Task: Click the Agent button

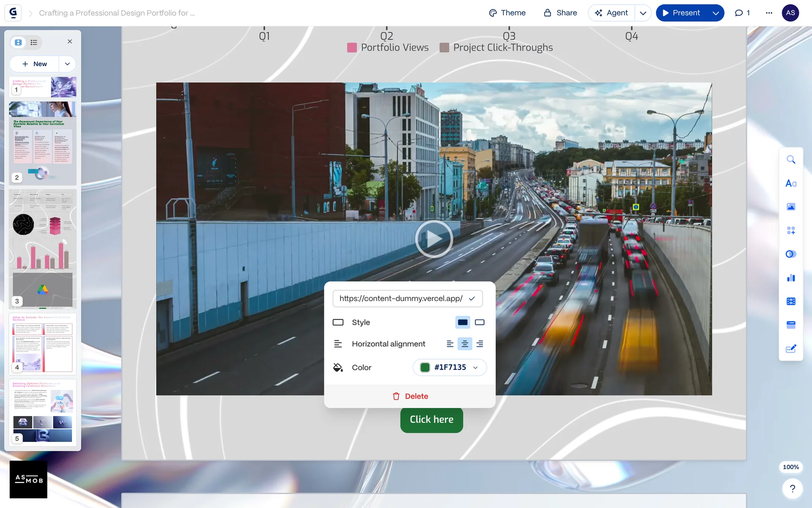Action: point(612,13)
